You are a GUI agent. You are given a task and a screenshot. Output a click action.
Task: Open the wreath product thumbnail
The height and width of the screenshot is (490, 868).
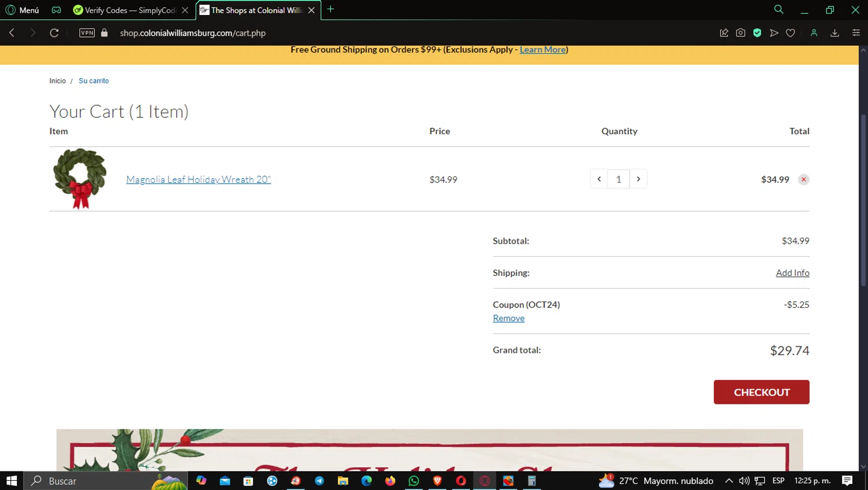80,179
